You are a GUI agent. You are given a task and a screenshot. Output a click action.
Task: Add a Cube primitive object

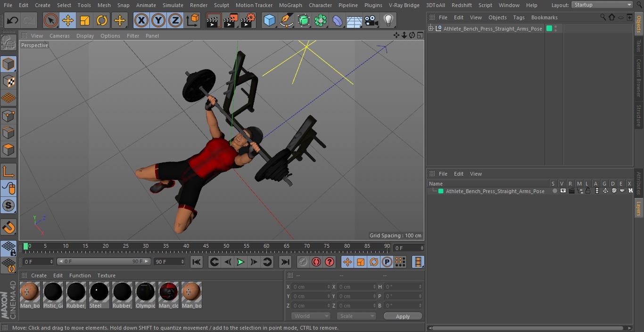point(270,21)
